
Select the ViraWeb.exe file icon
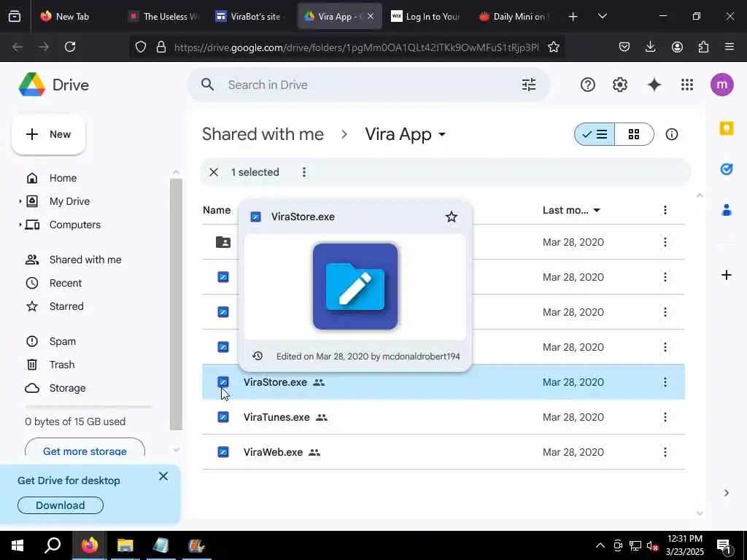pos(223,452)
